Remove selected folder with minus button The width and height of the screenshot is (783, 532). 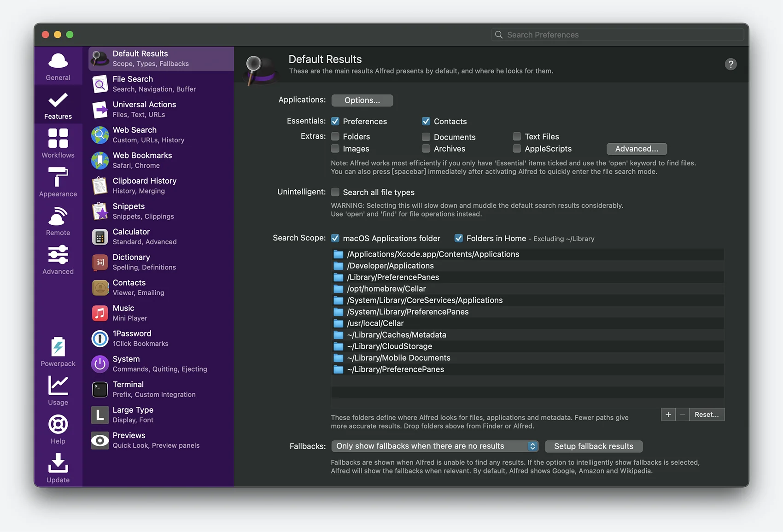tap(682, 415)
